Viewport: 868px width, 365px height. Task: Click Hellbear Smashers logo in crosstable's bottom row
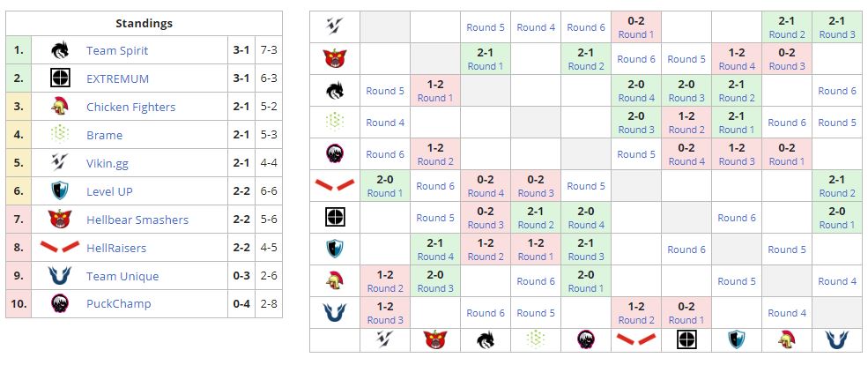(x=435, y=340)
